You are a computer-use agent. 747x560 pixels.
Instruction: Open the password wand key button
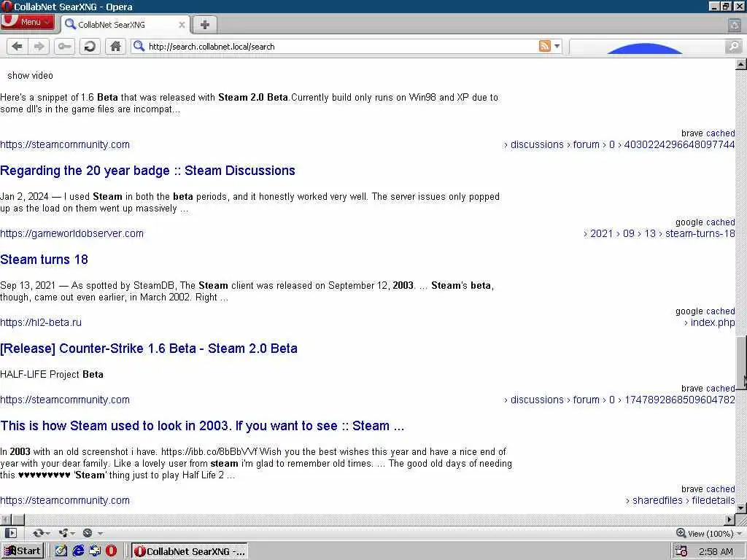64,46
